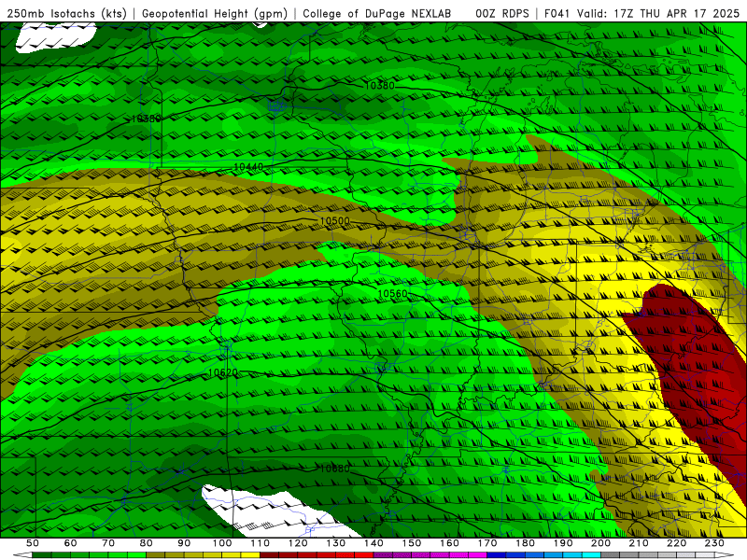Click the 220 tick label on colorbar
Viewport: 747px width, 560px height.
click(677, 543)
